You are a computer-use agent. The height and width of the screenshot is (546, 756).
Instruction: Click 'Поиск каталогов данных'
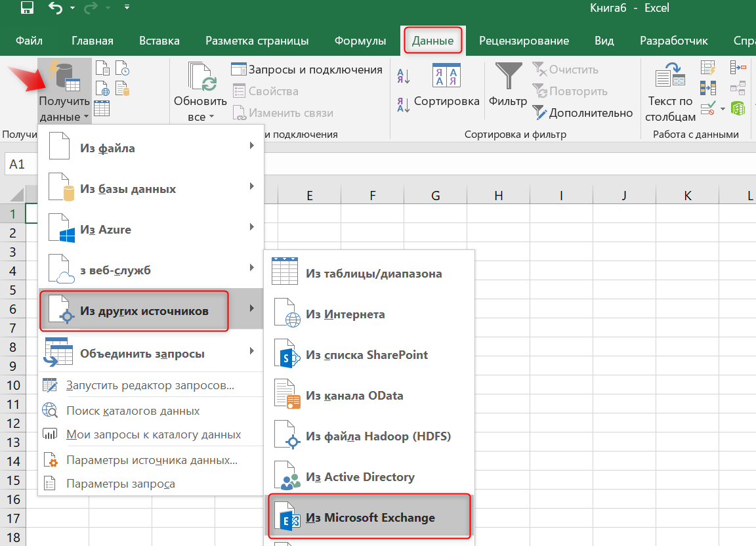[x=151, y=410]
